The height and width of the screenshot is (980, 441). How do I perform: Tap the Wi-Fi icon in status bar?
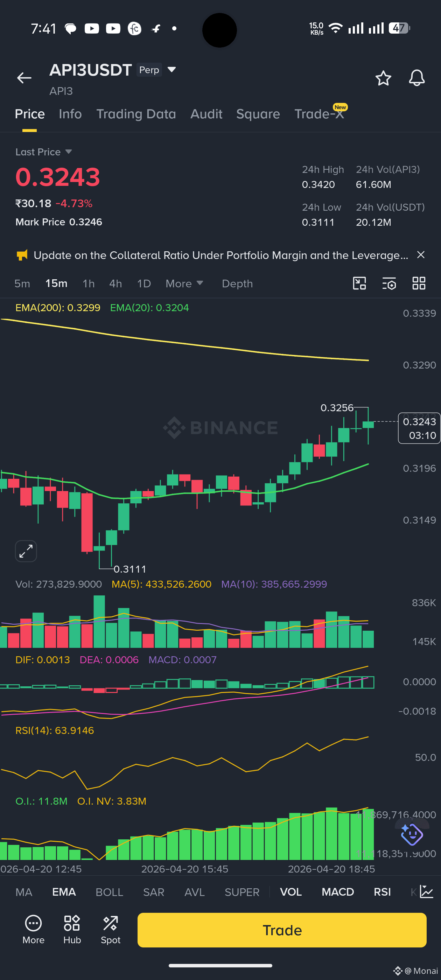click(x=335, y=28)
